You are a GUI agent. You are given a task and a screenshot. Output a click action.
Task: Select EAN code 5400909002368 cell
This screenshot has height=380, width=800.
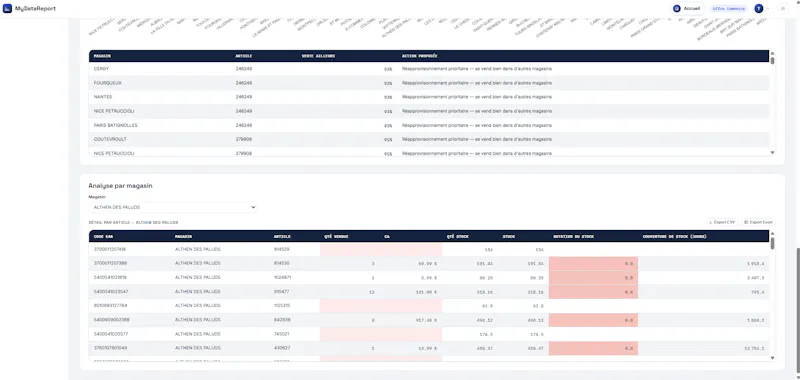pyautogui.click(x=111, y=320)
